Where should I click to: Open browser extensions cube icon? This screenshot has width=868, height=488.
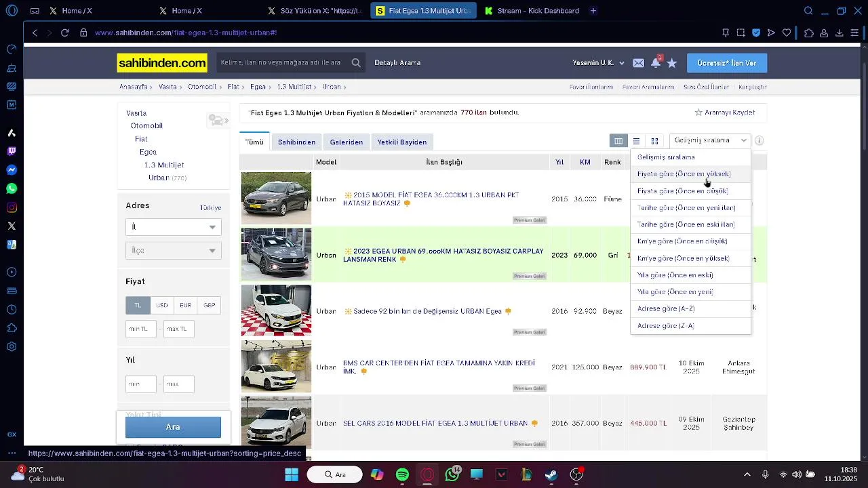pyautogui.click(x=809, y=33)
